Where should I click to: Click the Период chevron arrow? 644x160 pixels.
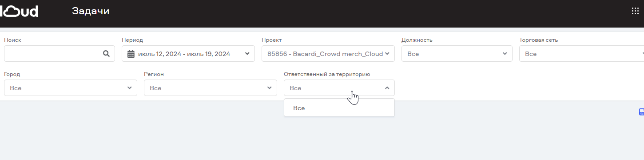click(247, 54)
